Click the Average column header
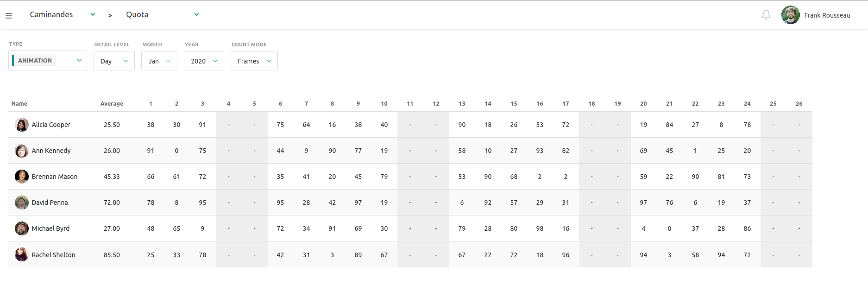The height and width of the screenshot is (298, 868). tap(112, 104)
